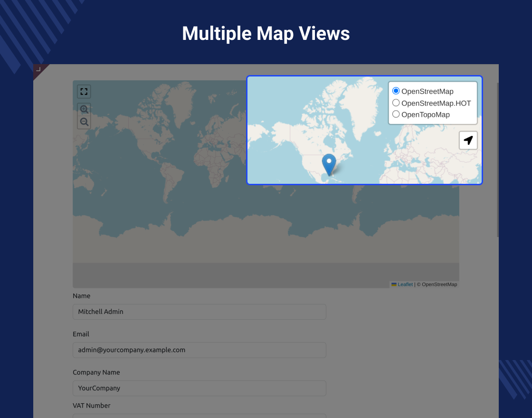Screen dimensions: 532x418
Task: Click the Name label above field
Action: tap(81, 296)
